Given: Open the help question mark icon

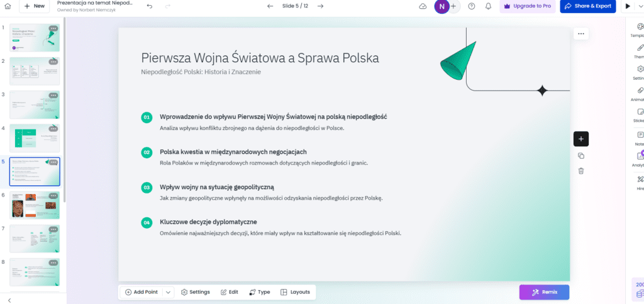Looking at the screenshot, I should (470, 6).
